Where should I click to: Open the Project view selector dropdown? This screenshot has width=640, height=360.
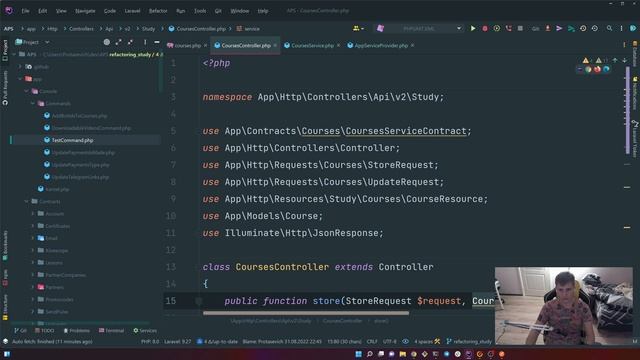tap(33, 42)
